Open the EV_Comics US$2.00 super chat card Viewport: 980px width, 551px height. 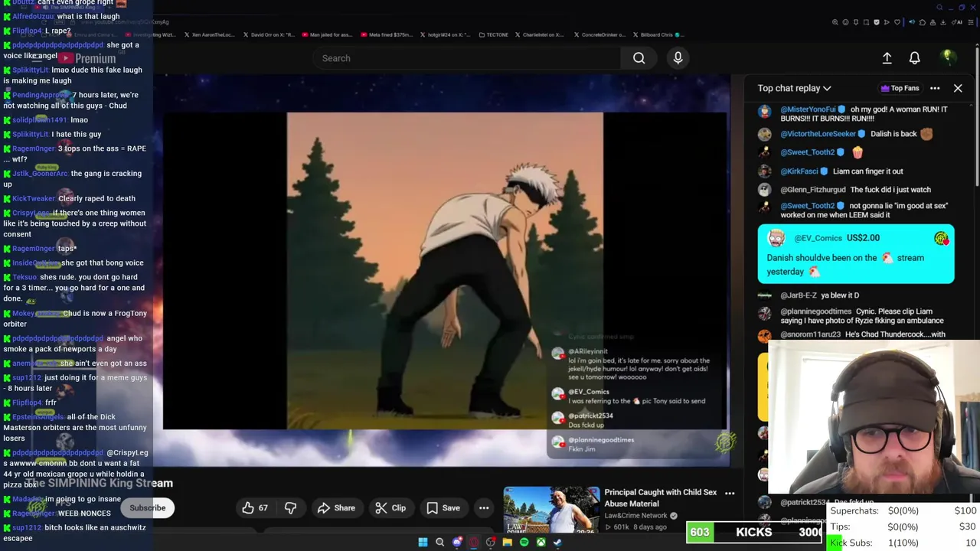click(x=856, y=254)
